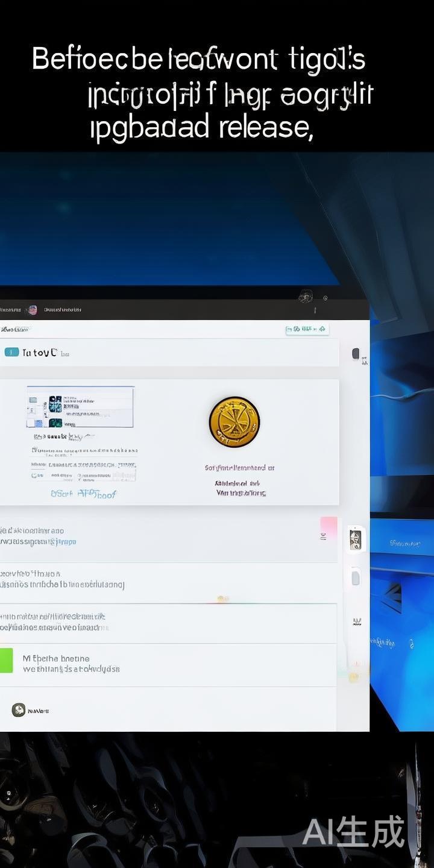Image resolution: width=434 pixels, height=868 pixels.
Task: Open the portrait thumbnail icon in right sidebar
Action: (x=356, y=539)
